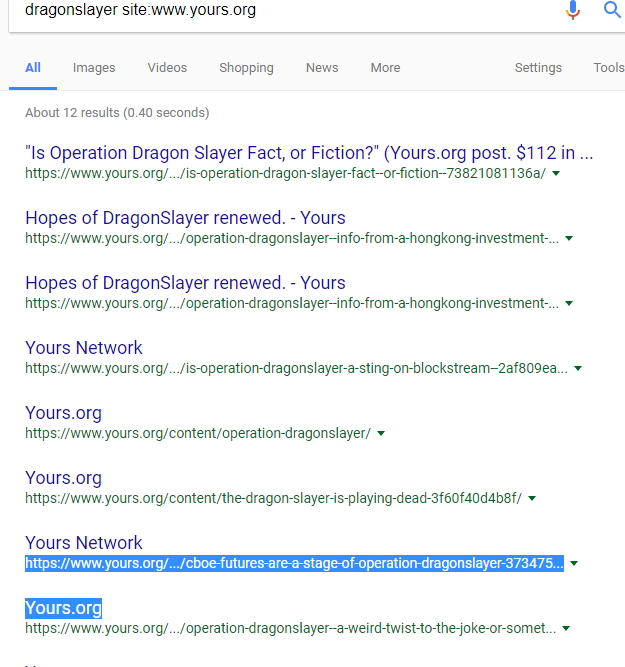Screen dimensions: 625x667
Task: Click the highlighted cboe-futures URL text
Action: [294, 563]
